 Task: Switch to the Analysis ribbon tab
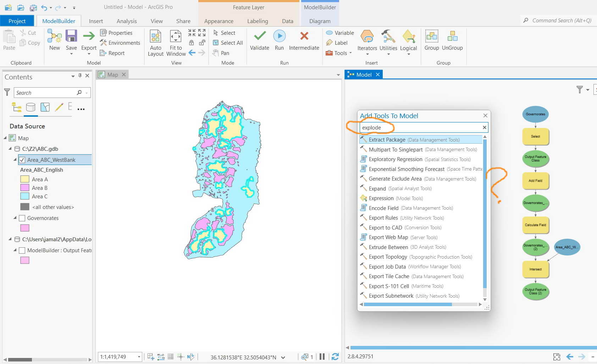pos(127,21)
